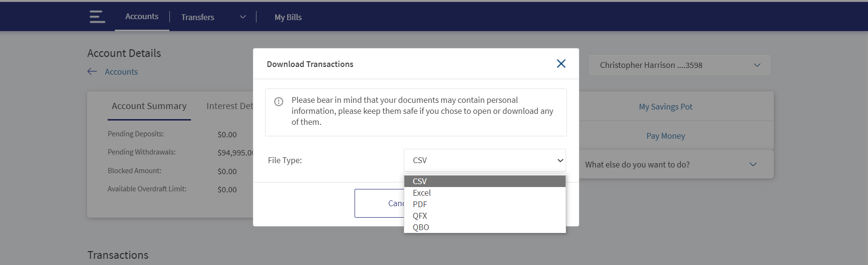Expand the Transfers menu chevron
The height and width of the screenshot is (265, 868).
(243, 17)
